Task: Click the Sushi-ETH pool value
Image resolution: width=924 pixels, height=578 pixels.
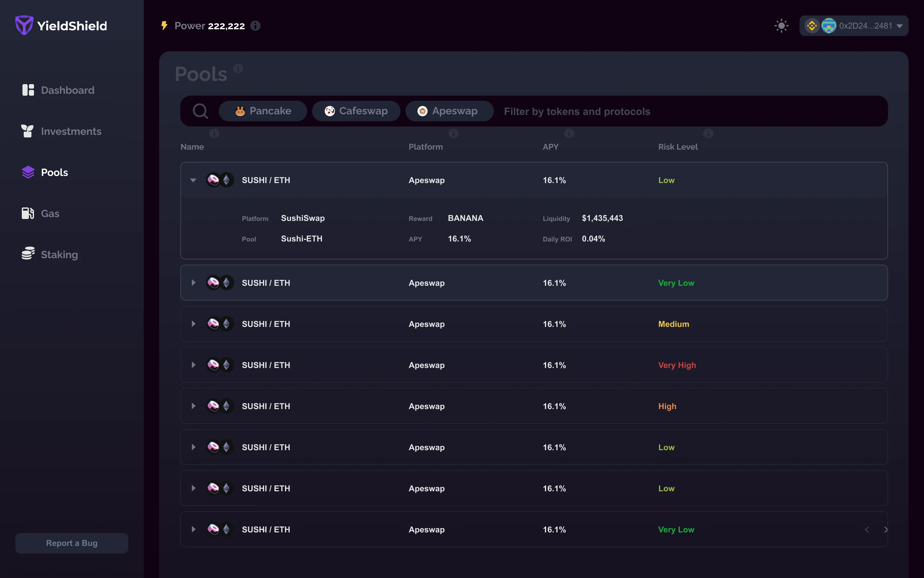Action: point(302,239)
